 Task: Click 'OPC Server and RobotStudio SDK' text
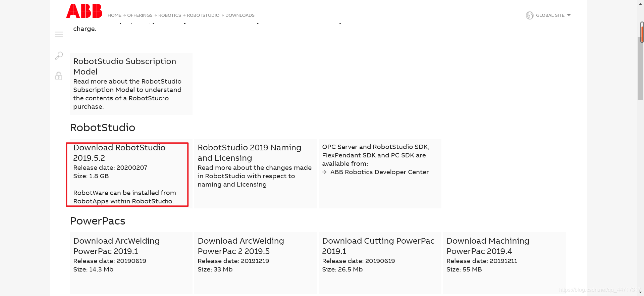(x=376, y=147)
